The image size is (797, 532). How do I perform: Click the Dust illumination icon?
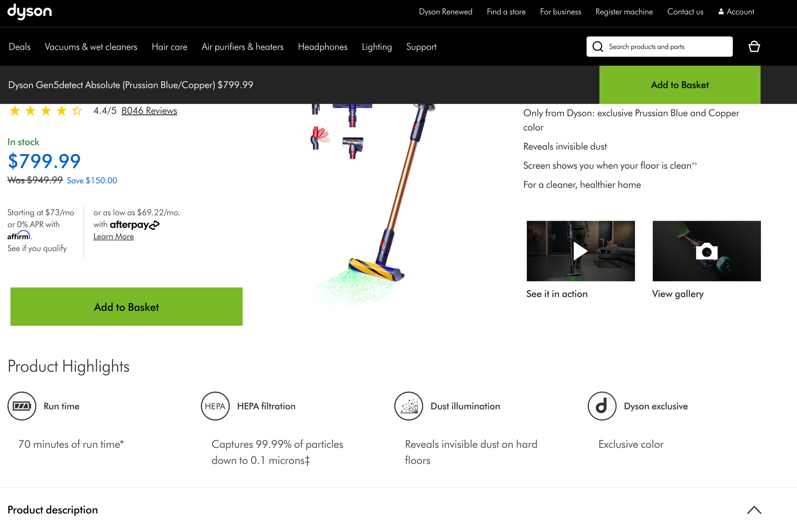coord(408,406)
